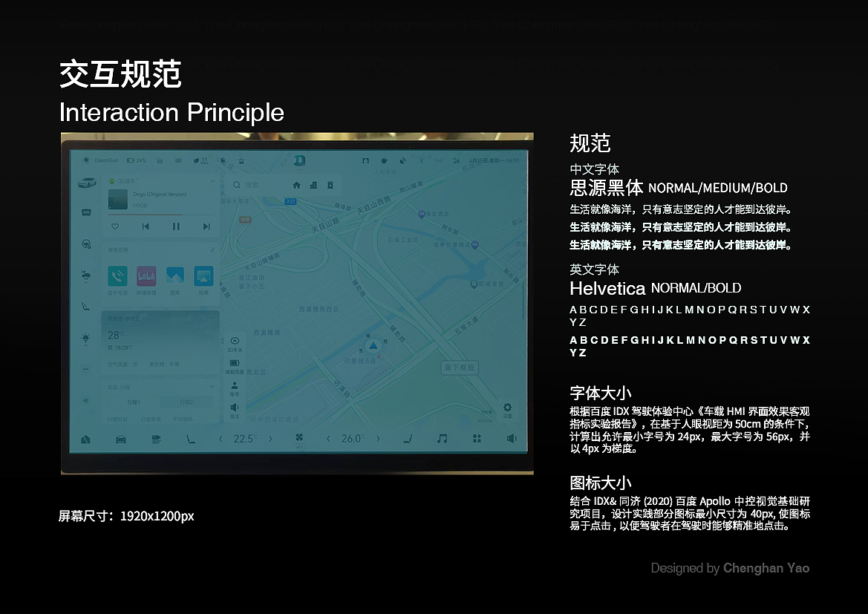Image resolution: width=868 pixels, height=614 pixels.
Task: Open map settings via the 设置 gear icon
Action: pos(507,406)
